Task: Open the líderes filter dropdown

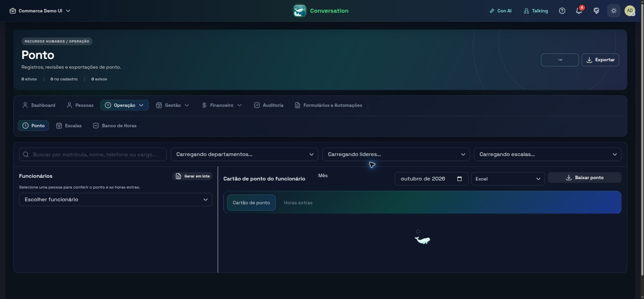Action: point(396,155)
